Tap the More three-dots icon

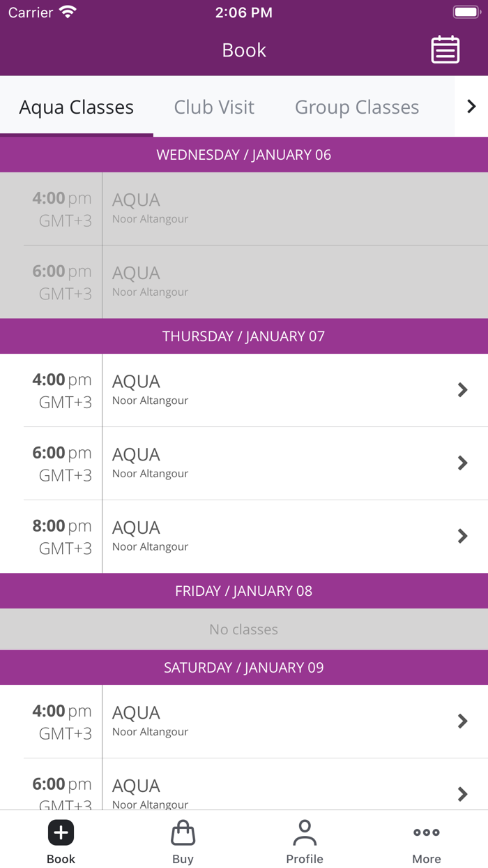point(426,832)
